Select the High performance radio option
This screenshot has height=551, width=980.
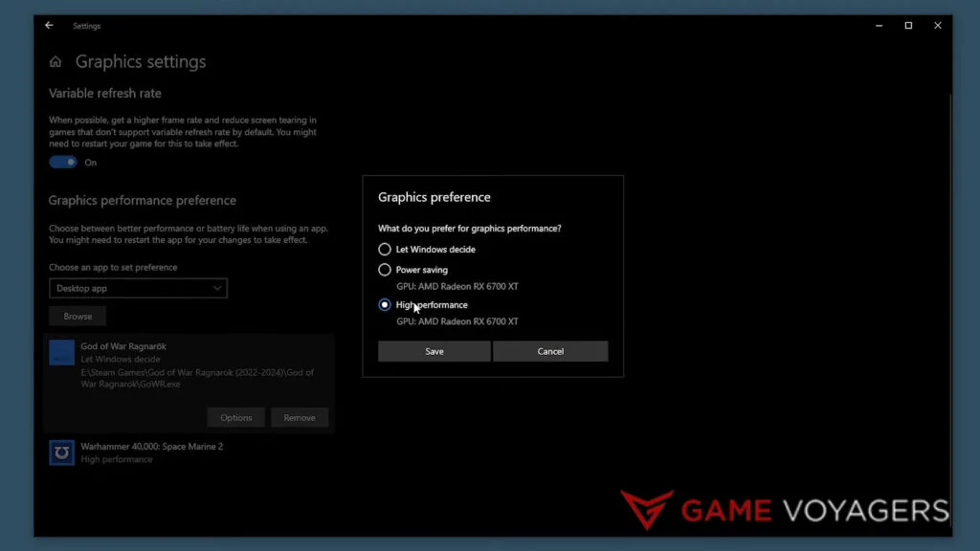tap(385, 305)
